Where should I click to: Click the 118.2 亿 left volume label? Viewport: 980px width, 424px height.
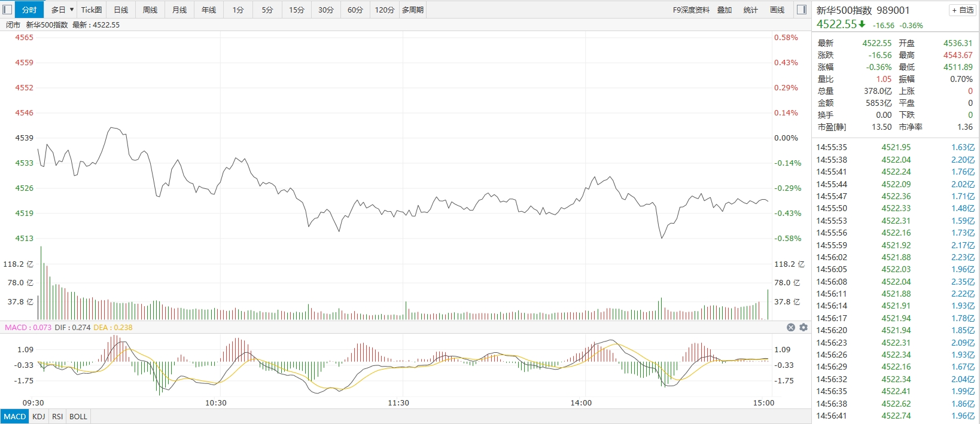(x=18, y=264)
